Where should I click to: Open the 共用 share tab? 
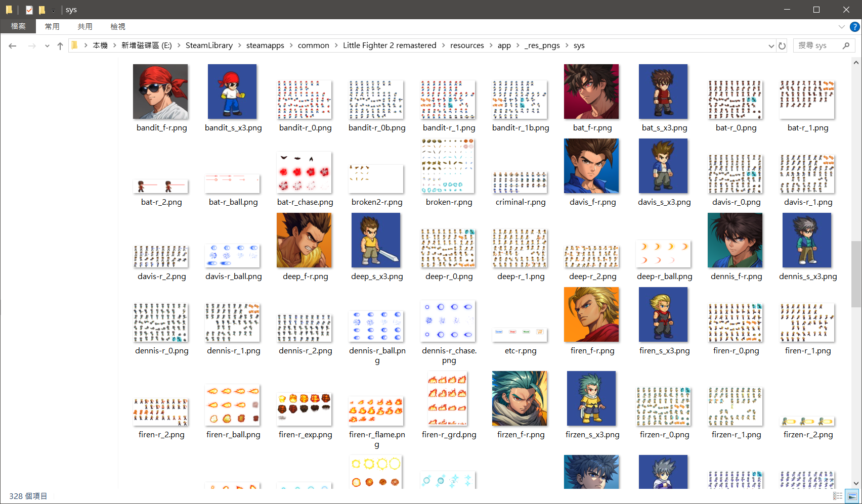[x=85, y=26]
